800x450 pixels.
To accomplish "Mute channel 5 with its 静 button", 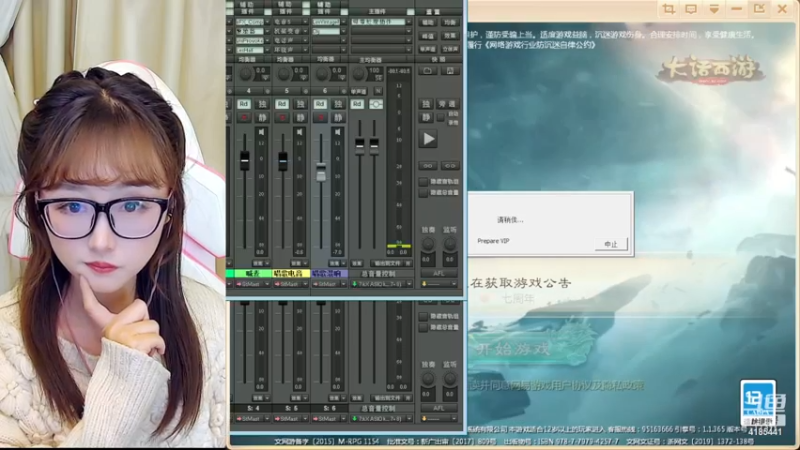I will point(301,118).
